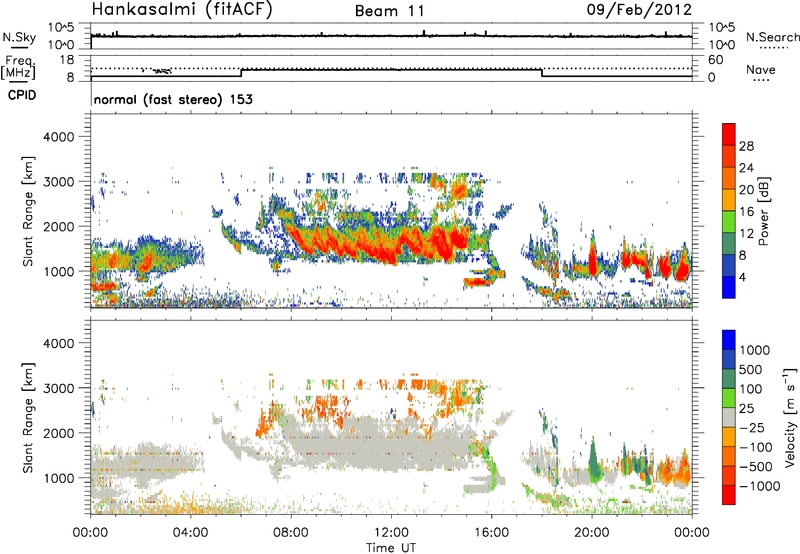Select the Time UT axis title
Screen dimensions: 800x554
pyautogui.click(x=391, y=548)
